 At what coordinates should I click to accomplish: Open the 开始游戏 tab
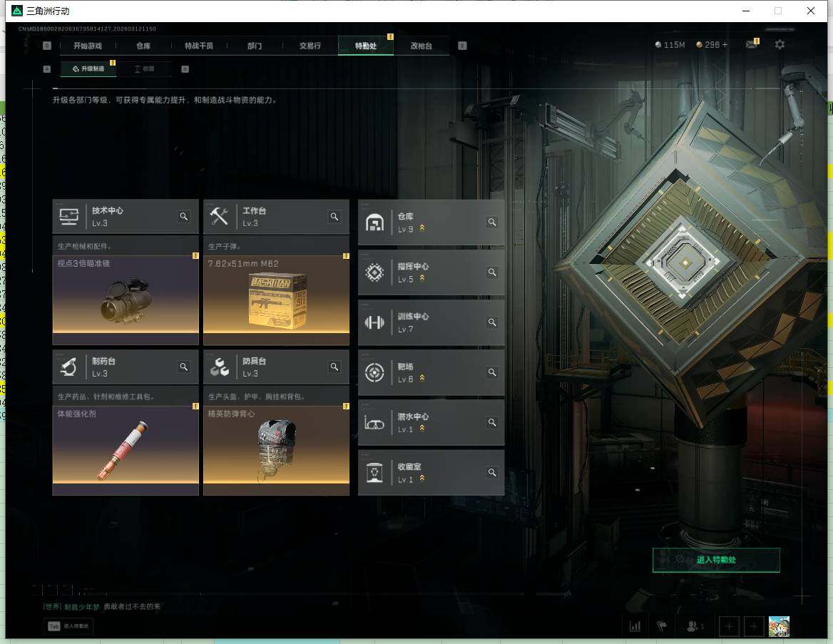(88, 46)
